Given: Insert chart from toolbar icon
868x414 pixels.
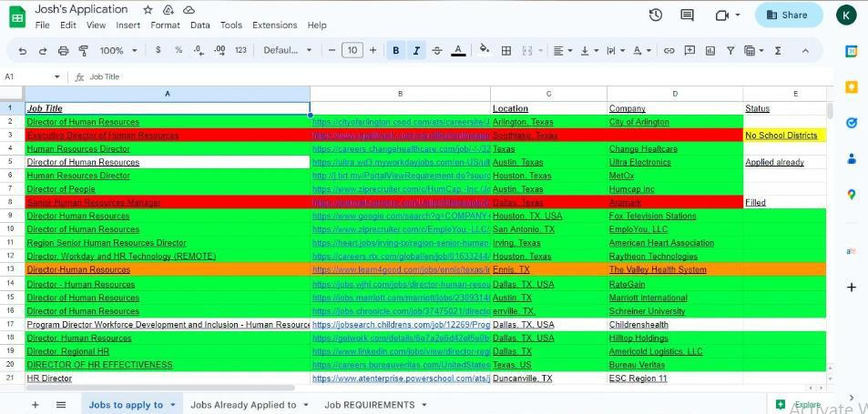Looking at the screenshot, I should [x=710, y=51].
